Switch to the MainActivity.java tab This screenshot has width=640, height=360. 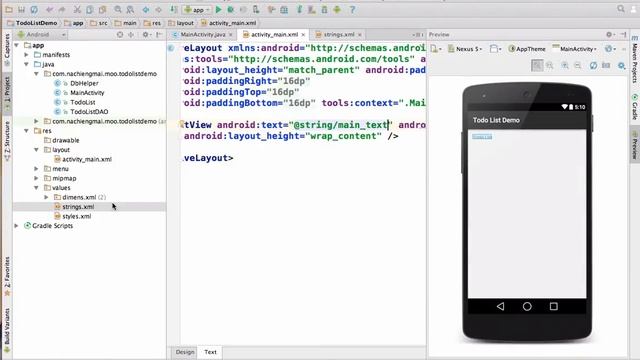tap(203, 35)
